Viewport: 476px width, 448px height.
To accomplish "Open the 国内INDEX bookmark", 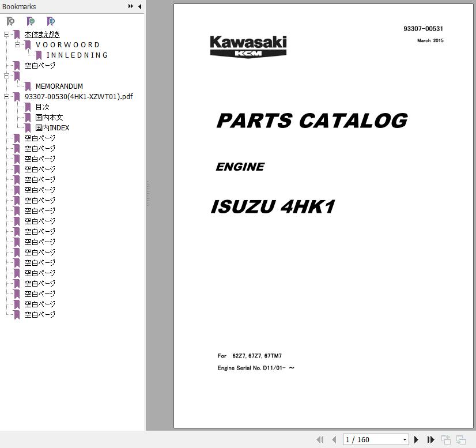I will pos(52,127).
